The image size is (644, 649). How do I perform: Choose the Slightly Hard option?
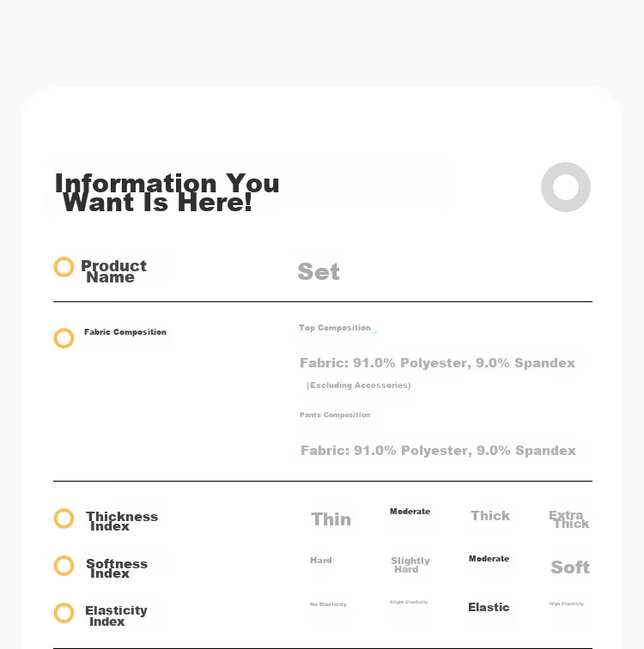(x=410, y=565)
